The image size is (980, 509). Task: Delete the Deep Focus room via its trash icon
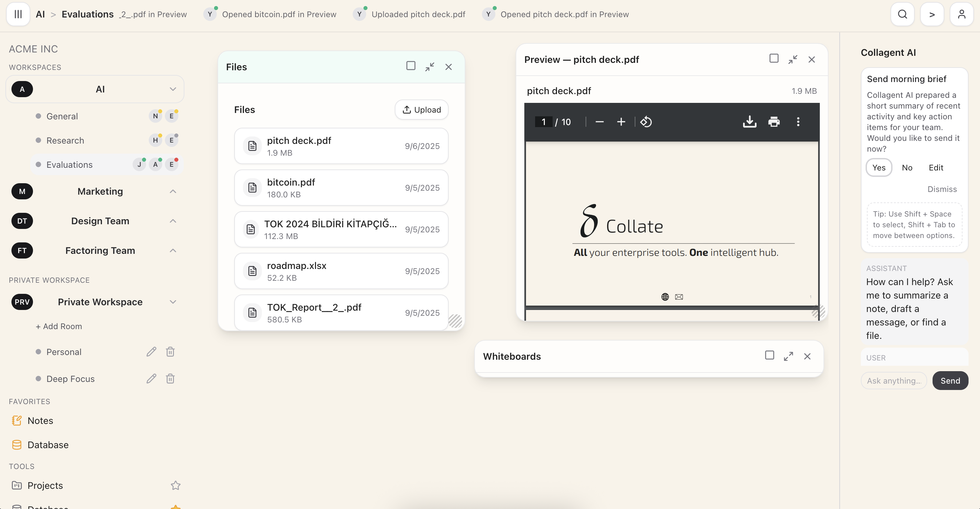170,379
